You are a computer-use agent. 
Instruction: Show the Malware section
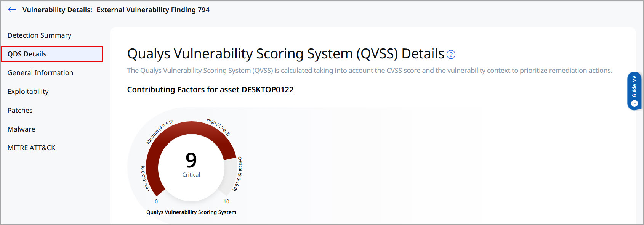(21, 129)
